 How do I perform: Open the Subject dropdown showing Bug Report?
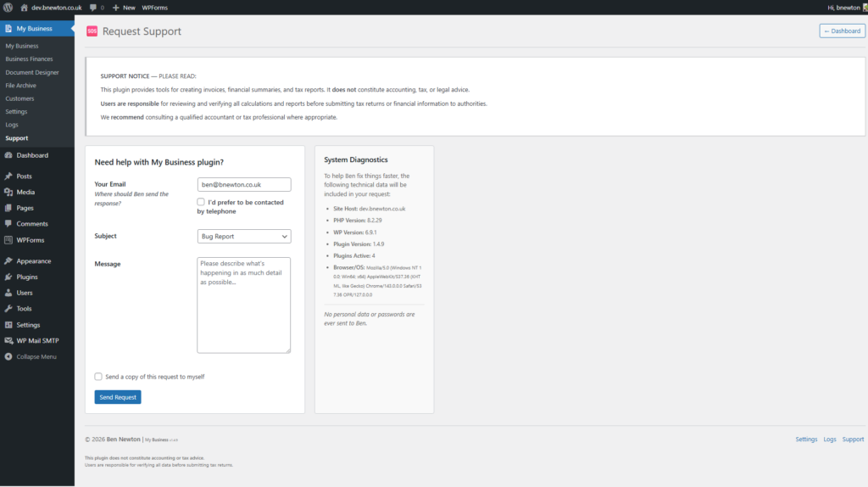pos(243,237)
